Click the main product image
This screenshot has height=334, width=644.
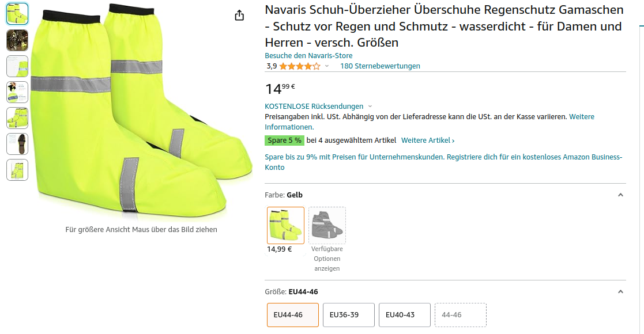(127, 112)
